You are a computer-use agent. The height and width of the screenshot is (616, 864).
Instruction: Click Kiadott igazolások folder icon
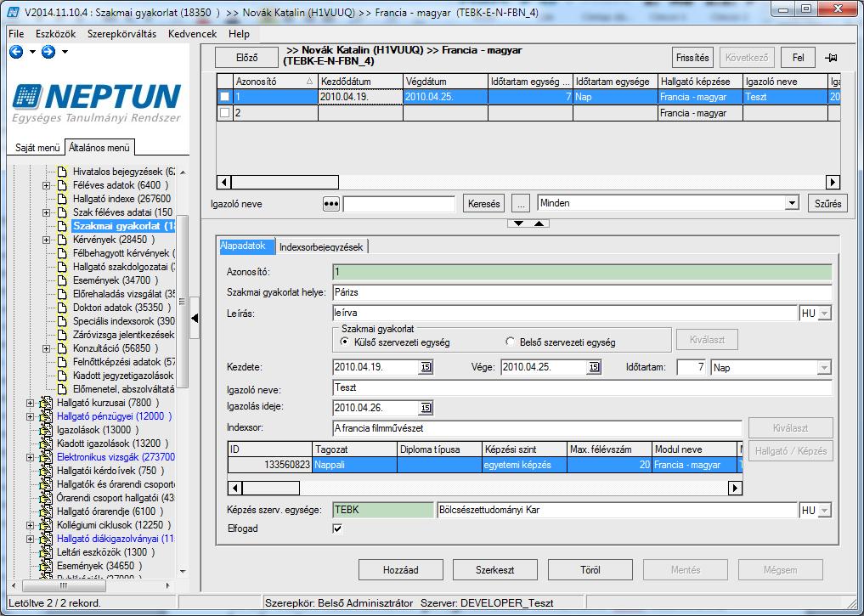(46, 444)
